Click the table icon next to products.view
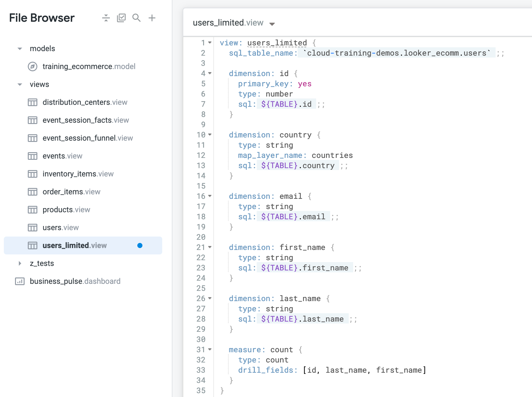The height and width of the screenshot is (397, 532). (x=33, y=210)
